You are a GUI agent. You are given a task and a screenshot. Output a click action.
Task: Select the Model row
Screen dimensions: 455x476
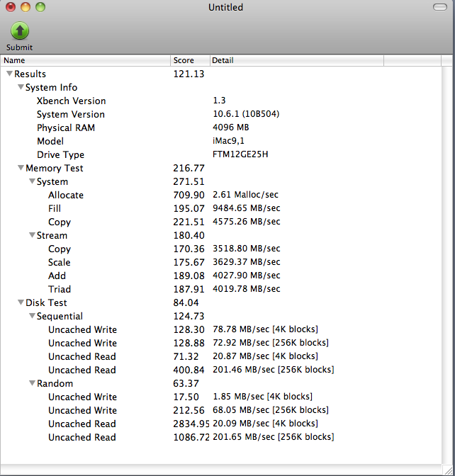coord(221,141)
